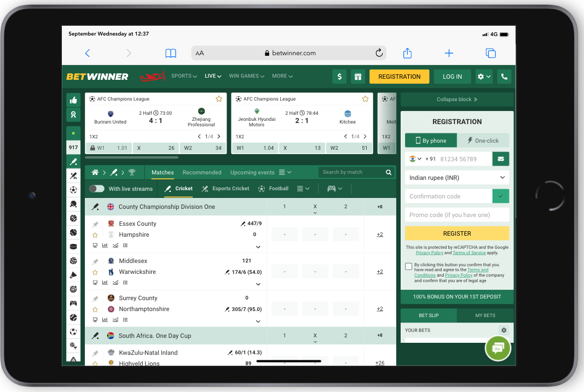
Task: Open the LIVE dropdown menu
Action: 213,76
